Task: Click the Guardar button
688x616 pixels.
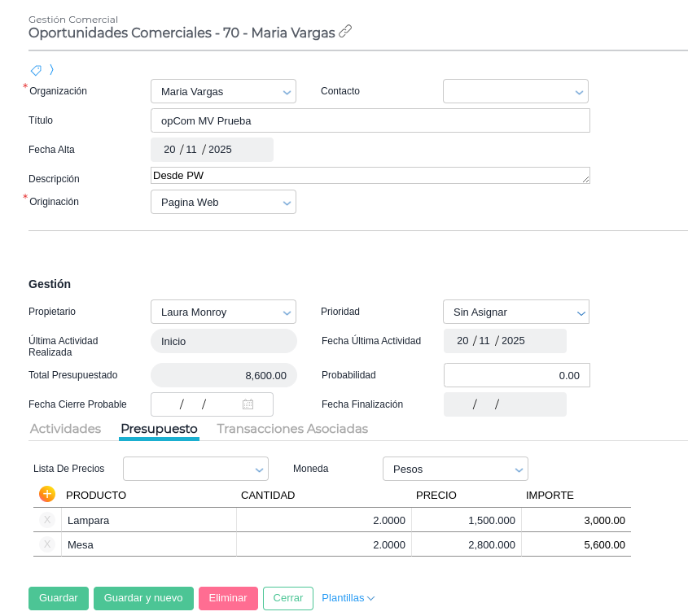Action: pyautogui.click(x=58, y=598)
